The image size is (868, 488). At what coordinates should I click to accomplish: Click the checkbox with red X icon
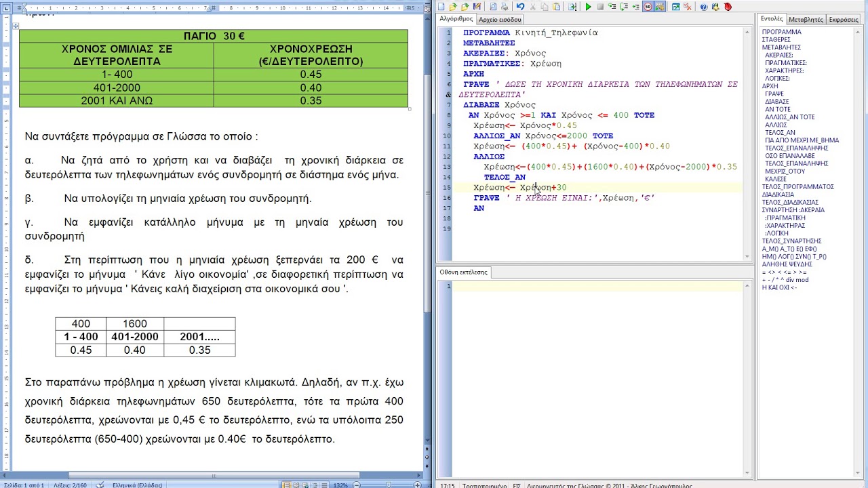[x=688, y=7]
